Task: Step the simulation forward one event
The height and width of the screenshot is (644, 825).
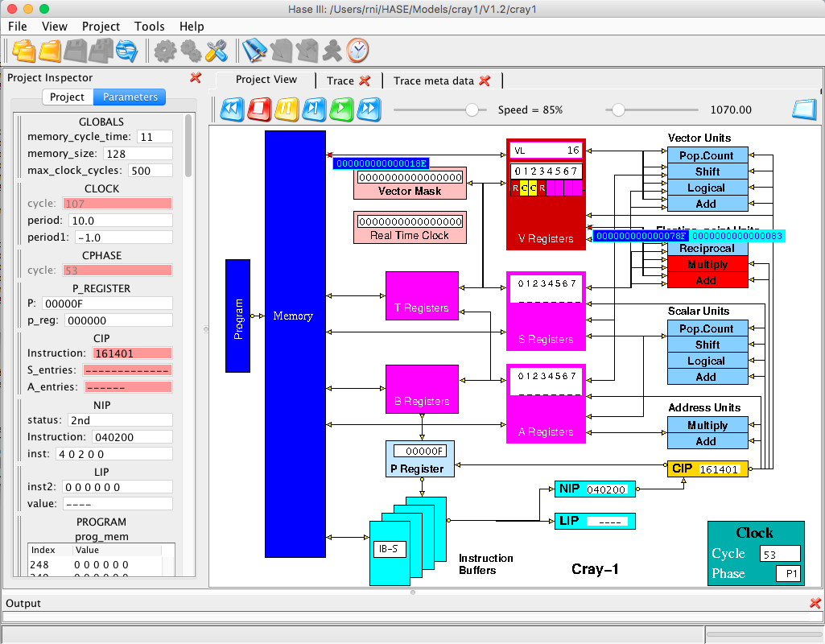Action: (314, 109)
